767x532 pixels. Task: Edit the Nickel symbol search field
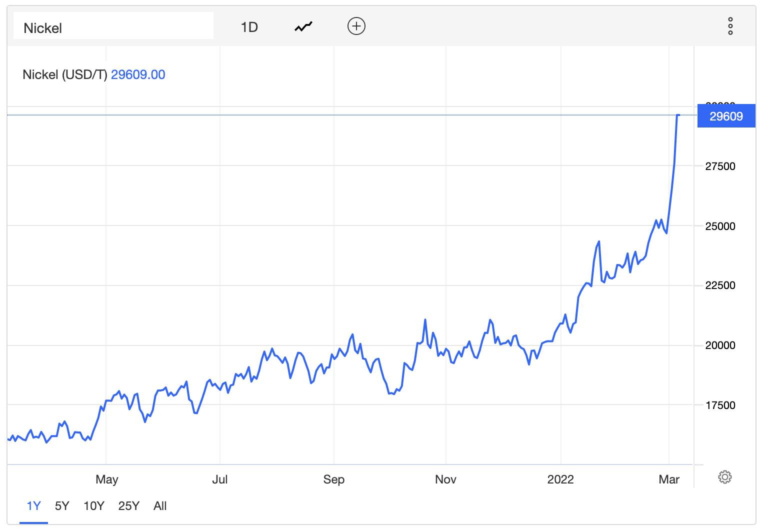pos(113,26)
